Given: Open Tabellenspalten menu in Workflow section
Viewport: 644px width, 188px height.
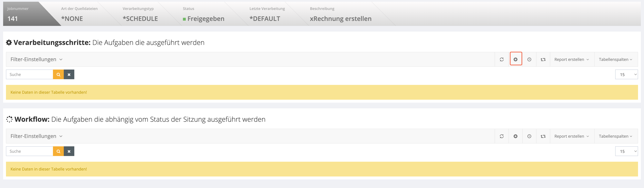Looking at the screenshot, I should tap(616, 136).
